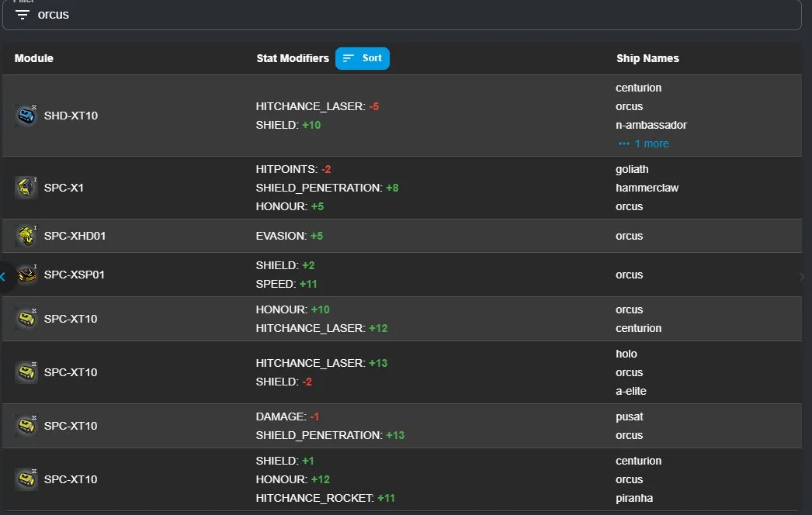Screen dimensions: 812x515
Task: Select SPC-XT10 icon in HITCHANCE_LASER +13 row
Action: (x=26, y=372)
